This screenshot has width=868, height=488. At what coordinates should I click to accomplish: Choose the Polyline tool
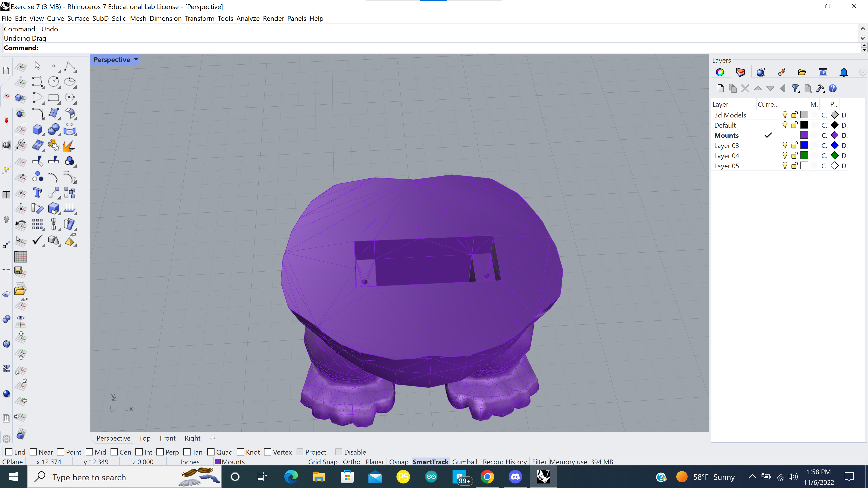pos(70,66)
